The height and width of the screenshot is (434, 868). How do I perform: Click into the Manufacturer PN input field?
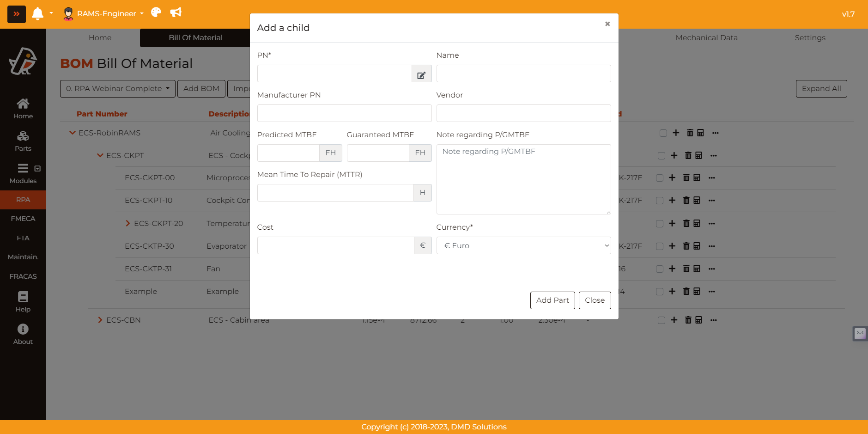(x=344, y=114)
